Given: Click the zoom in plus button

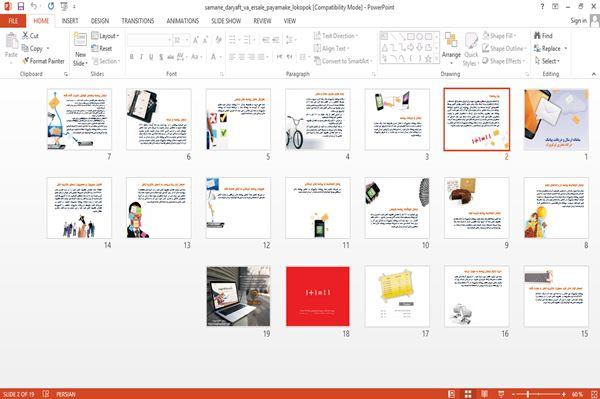Looking at the screenshot, I should [564, 394].
